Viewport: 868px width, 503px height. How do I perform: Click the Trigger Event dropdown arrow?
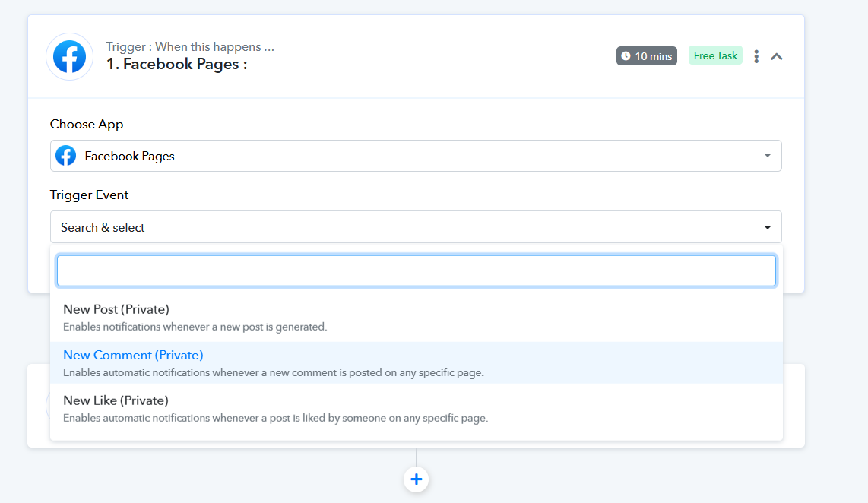pos(767,227)
